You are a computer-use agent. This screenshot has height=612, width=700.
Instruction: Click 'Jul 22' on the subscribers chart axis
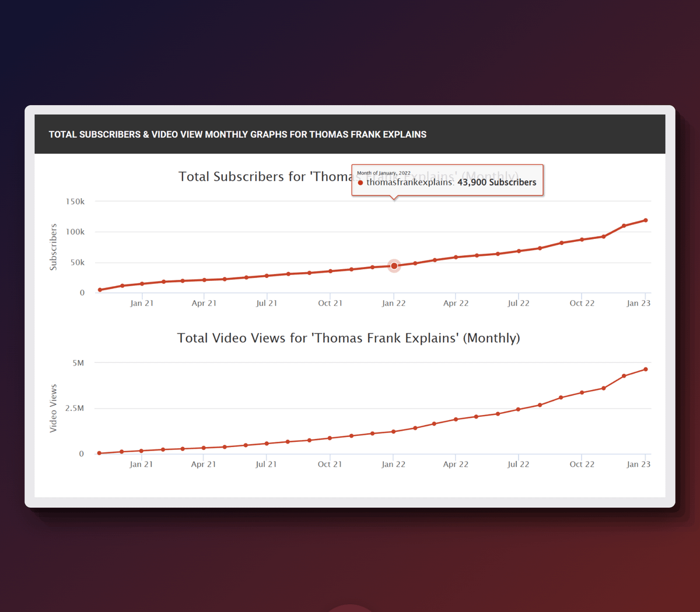click(x=519, y=303)
